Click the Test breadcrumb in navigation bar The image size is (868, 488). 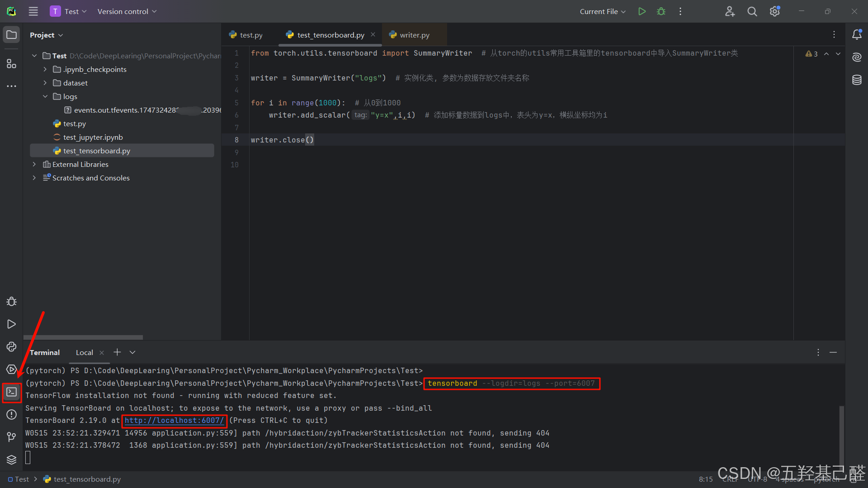tap(19, 479)
